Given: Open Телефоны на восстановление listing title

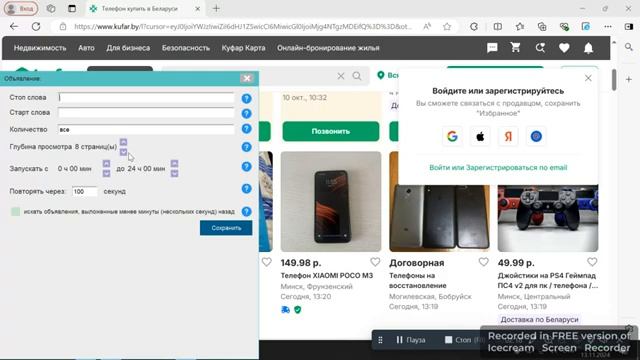Looking at the screenshot, I should [x=418, y=280].
